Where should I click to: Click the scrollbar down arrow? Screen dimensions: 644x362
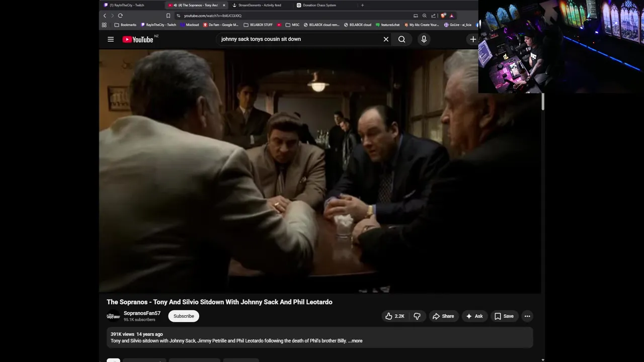click(x=543, y=359)
